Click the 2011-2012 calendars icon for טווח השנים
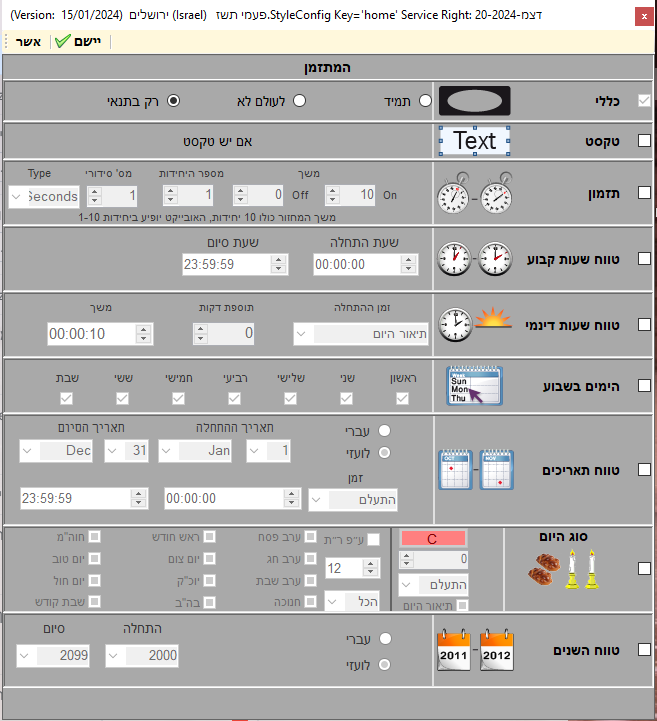 (475, 649)
